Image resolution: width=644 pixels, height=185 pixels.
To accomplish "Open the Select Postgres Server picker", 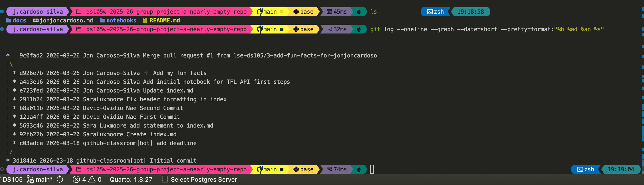I will pos(204,179).
